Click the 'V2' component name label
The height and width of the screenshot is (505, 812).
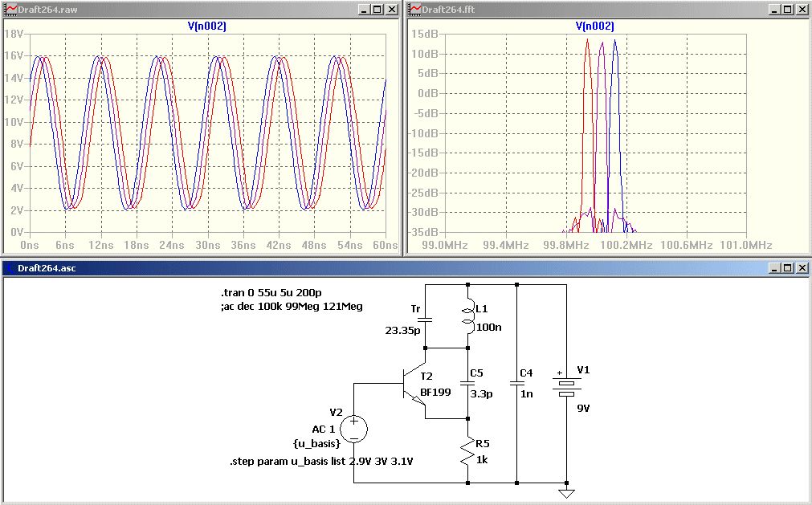coord(336,413)
